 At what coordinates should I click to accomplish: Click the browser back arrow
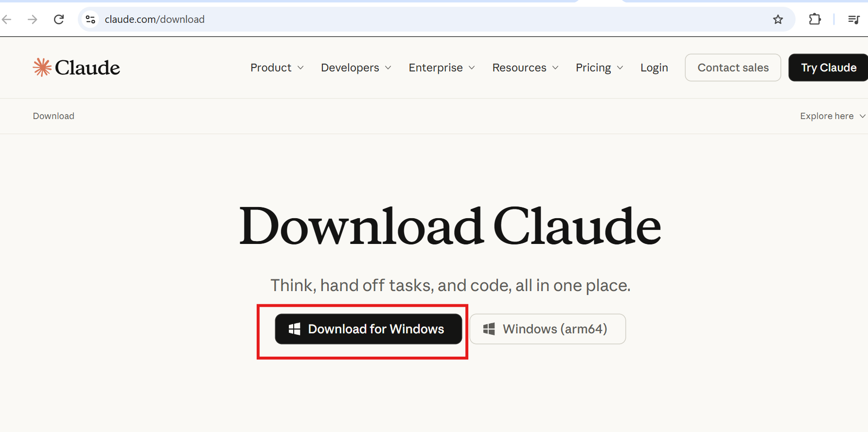[x=7, y=19]
